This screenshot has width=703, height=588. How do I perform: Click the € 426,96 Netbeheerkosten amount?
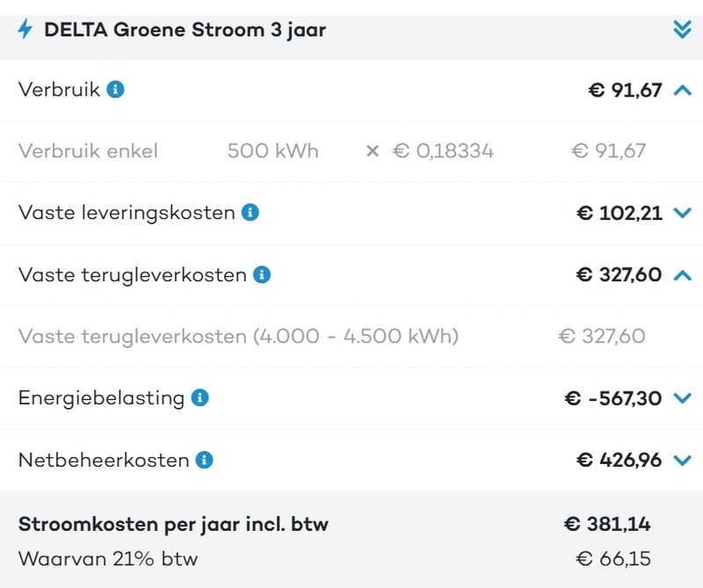619,460
